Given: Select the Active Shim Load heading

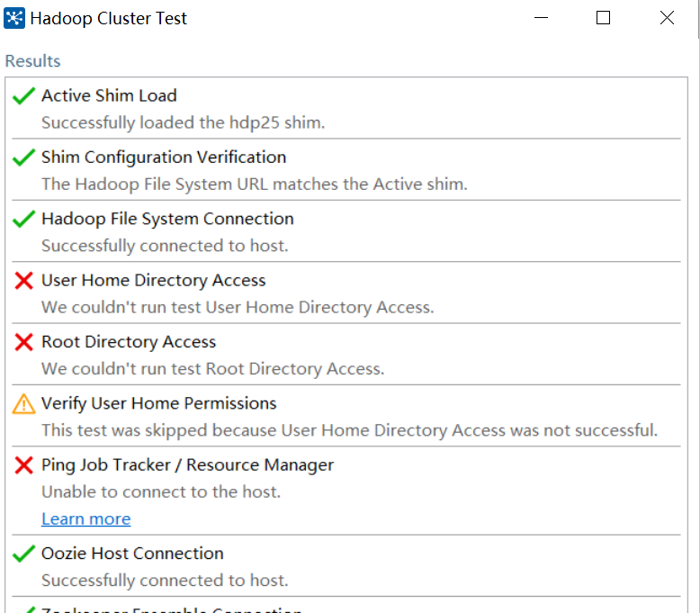Looking at the screenshot, I should click(109, 95).
